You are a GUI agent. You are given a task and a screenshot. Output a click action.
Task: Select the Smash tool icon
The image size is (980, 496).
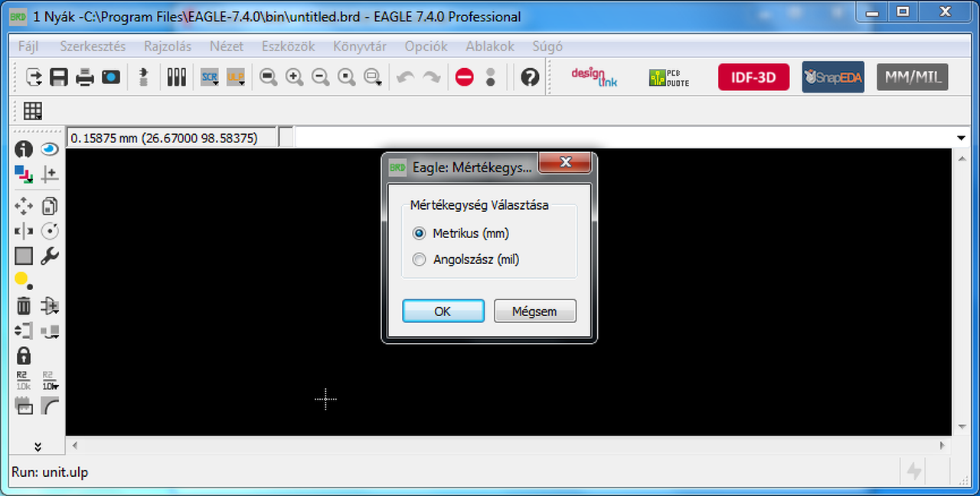point(24,406)
